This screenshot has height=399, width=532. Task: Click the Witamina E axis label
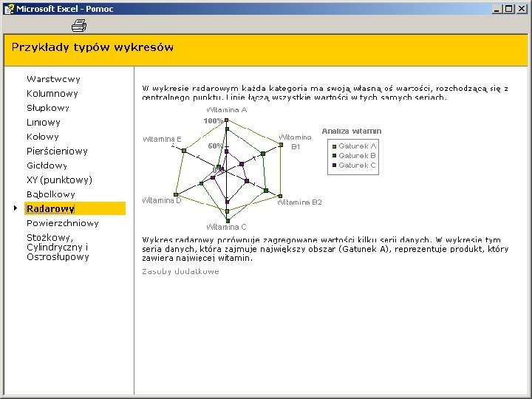[162, 139]
